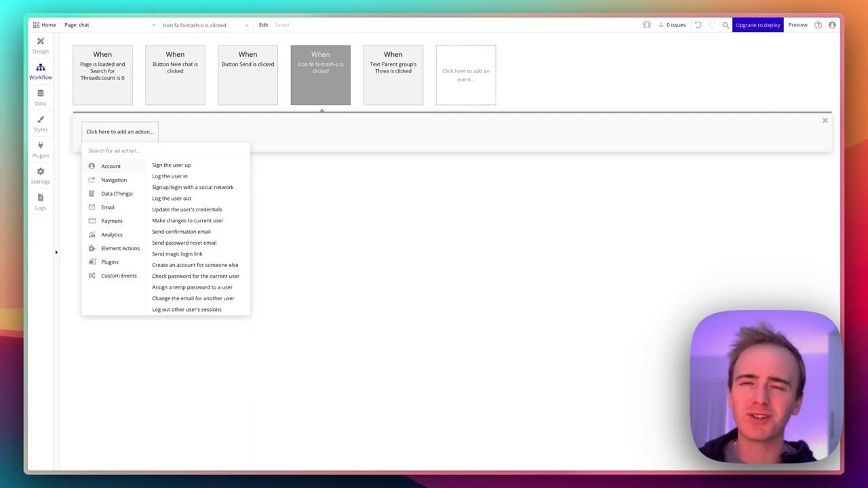This screenshot has height=488, width=868.
Task: Open the Styles tab in sidebar
Action: (40, 123)
